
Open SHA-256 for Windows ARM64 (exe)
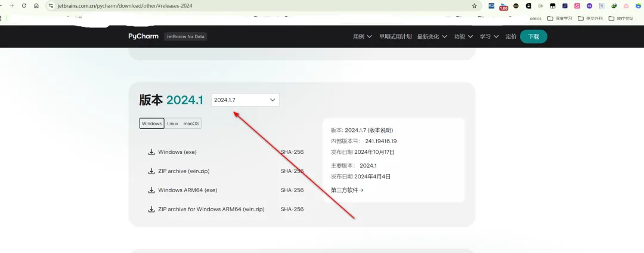click(x=292, y=190)
